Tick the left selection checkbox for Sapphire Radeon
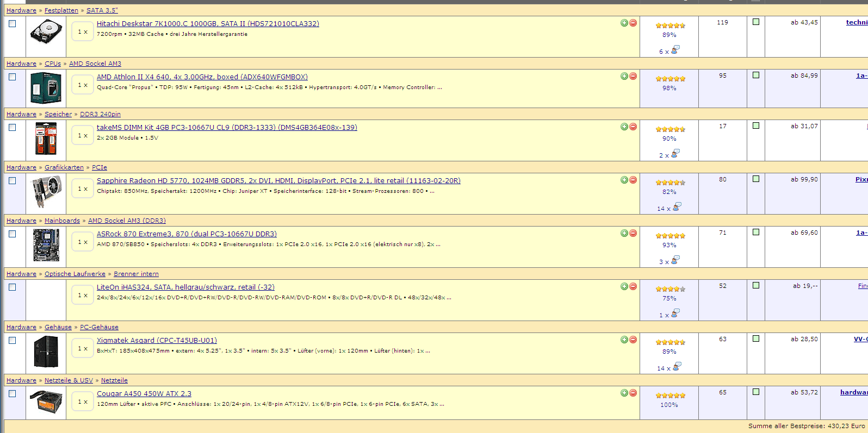This screenshot has width=868, height=433. tap(13, 180)
